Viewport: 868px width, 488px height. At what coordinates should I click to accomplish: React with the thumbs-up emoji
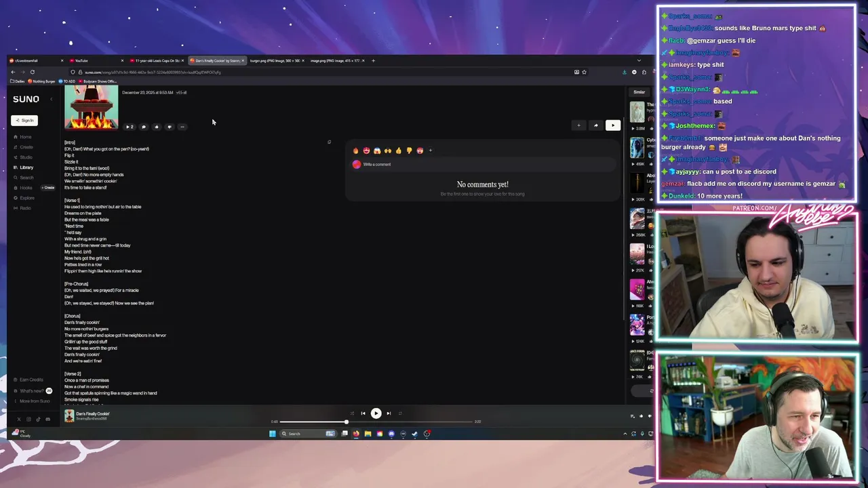399,150
